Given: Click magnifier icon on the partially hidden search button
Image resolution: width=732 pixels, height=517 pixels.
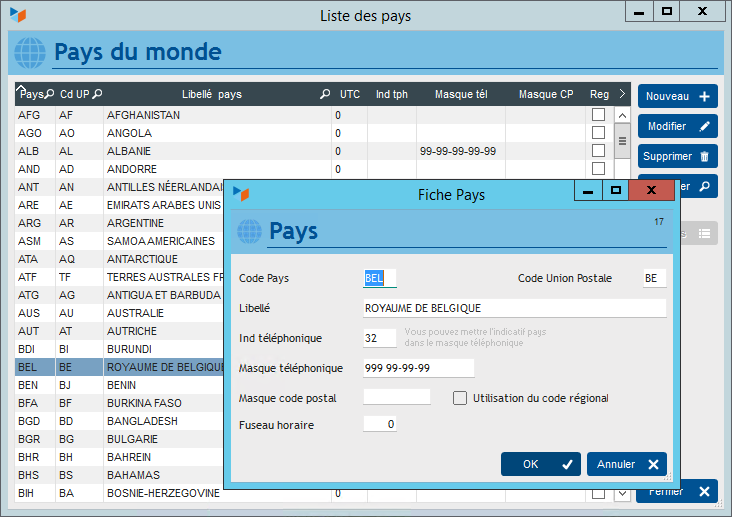Looking at the screenshot, I should [x=705, y=186].
